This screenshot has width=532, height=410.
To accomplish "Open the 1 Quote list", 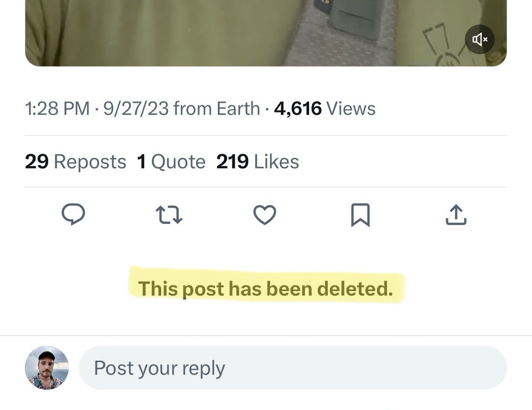I will 171,162.
